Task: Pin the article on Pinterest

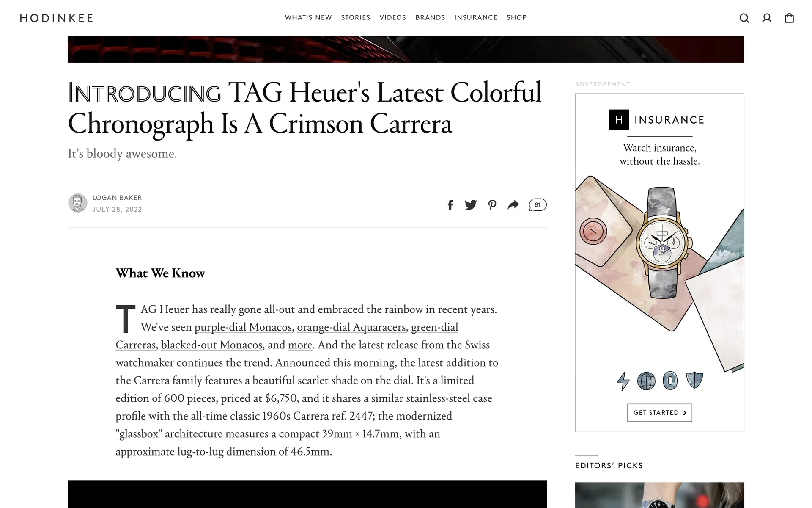Action: pyautogui.click(x=492, y=205)
